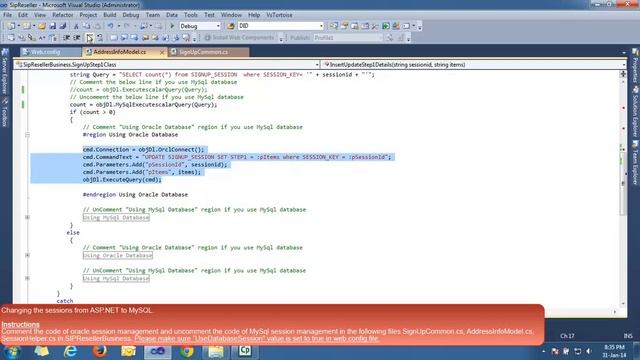Click the collapsed "Using Oracle Database" box

(118, 256)
